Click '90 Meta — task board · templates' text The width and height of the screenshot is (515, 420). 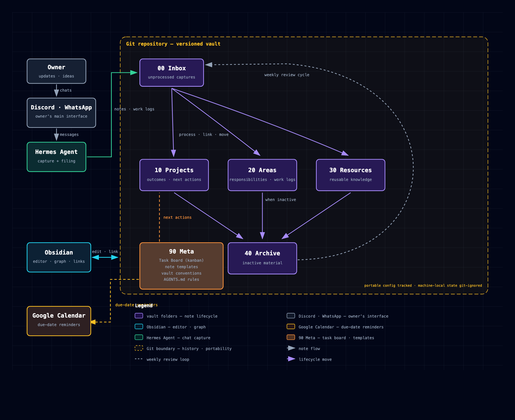[336, 338]
